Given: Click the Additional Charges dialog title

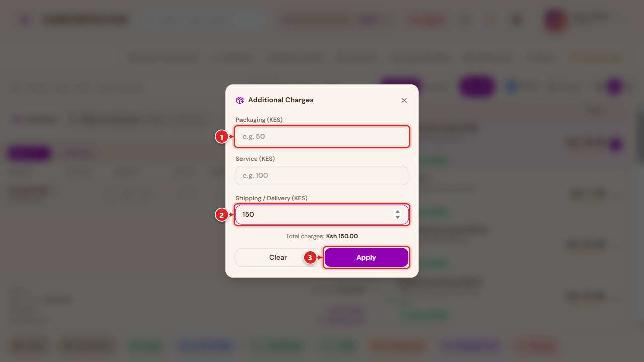Looking at the screenshot, I should click(281, 100).
